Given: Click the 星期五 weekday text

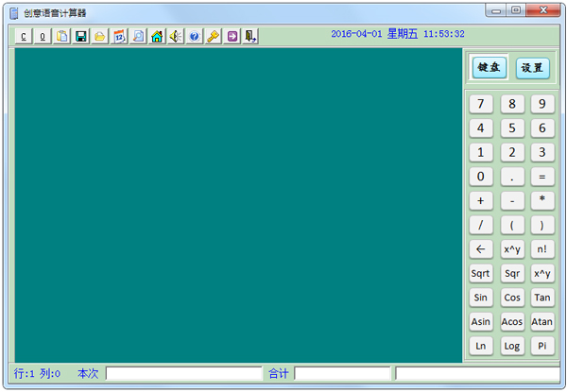Looking at the screenshot, I should pyautogui.click(x=403, y=34).
